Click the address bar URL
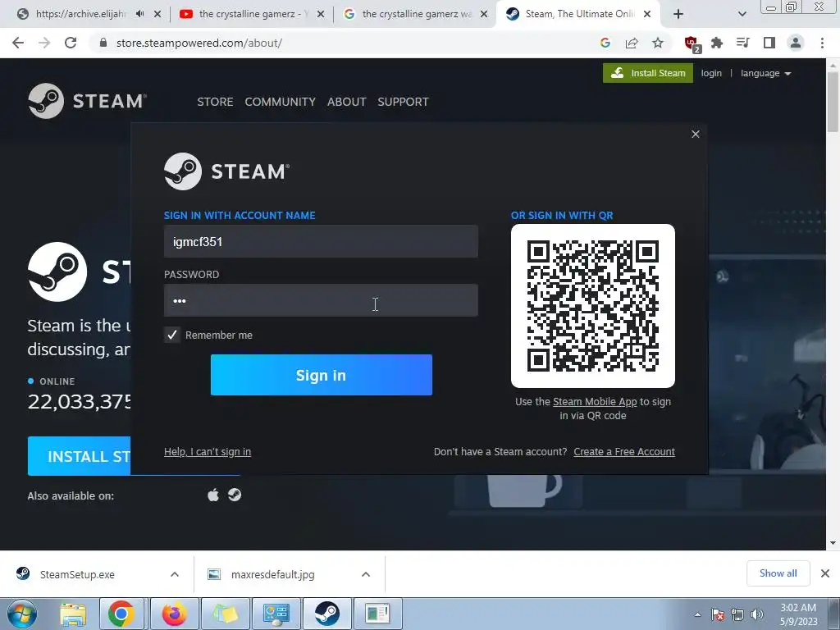Screen dimensions: 840x630 click(x=199, y=43)
